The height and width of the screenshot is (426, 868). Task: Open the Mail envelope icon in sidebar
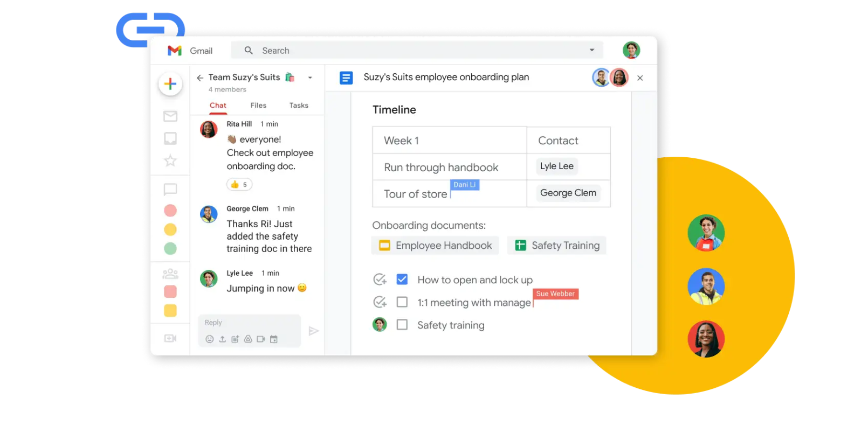pos(170,116)
